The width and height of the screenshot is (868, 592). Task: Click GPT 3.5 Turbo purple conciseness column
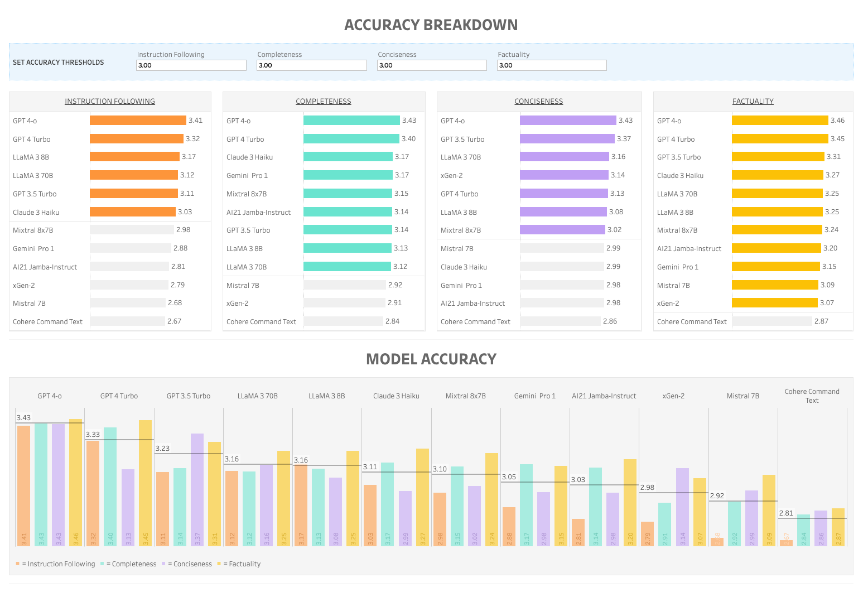197,490
